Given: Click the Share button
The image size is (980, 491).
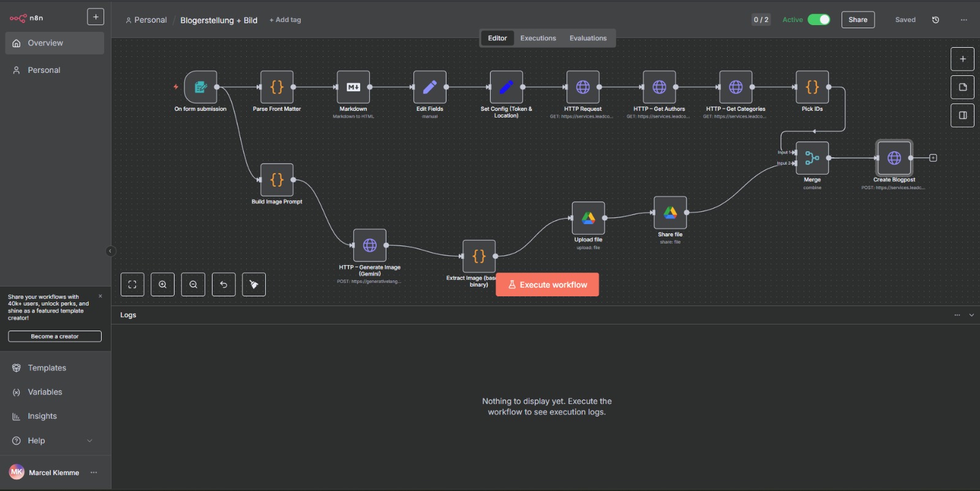Looking at the screenshot, I should tap(858, 20).
